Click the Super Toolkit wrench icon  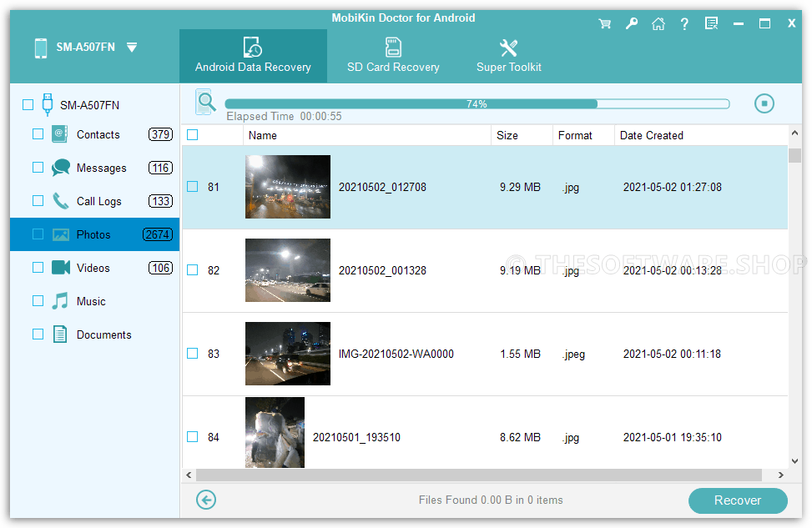508,48
